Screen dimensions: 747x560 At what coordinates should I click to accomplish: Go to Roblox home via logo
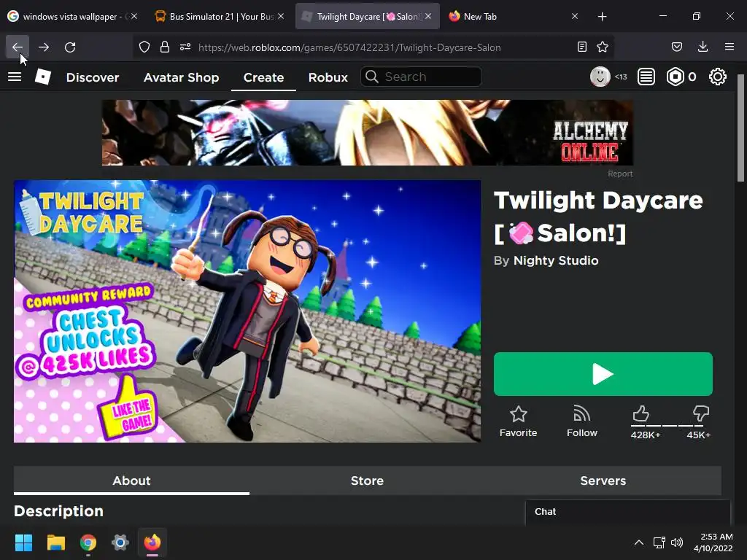click(43, 77)
